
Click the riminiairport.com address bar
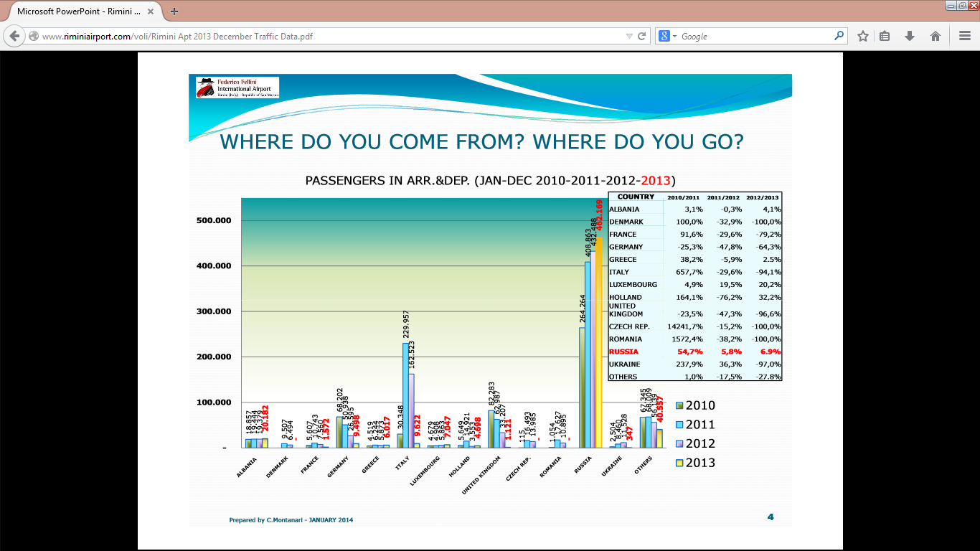pyautogui.click(x=323, y=36)
